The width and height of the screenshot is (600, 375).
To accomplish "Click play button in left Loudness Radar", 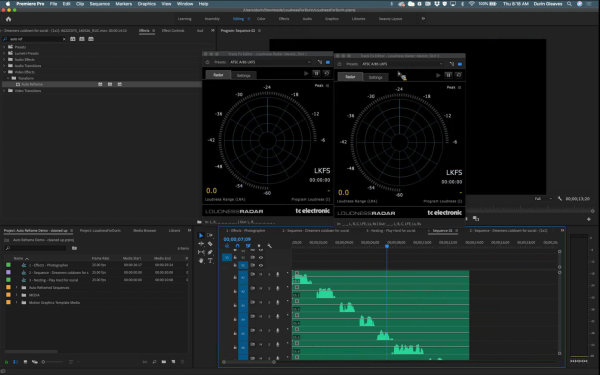I will pyautogui.click(x=306, y=73).
